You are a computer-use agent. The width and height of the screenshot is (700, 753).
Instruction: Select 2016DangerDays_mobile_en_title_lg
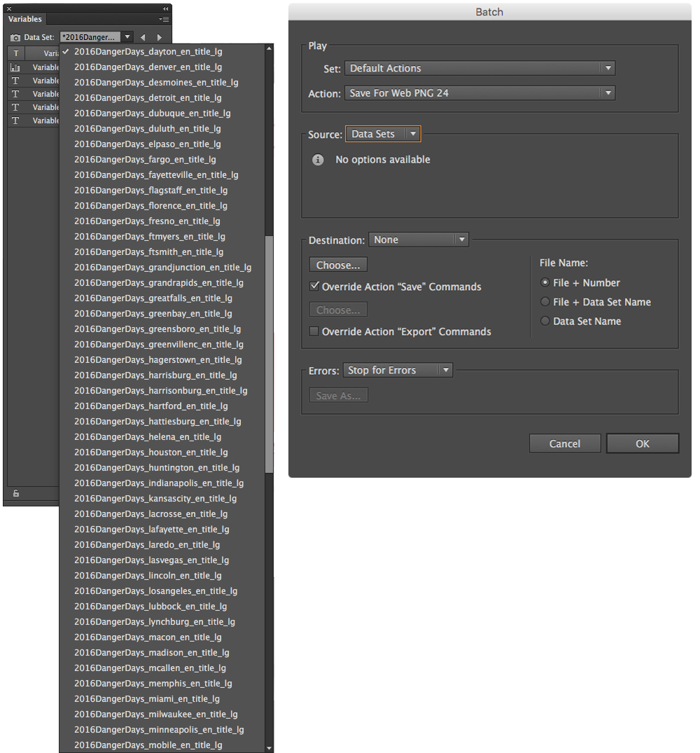(162, 745)
